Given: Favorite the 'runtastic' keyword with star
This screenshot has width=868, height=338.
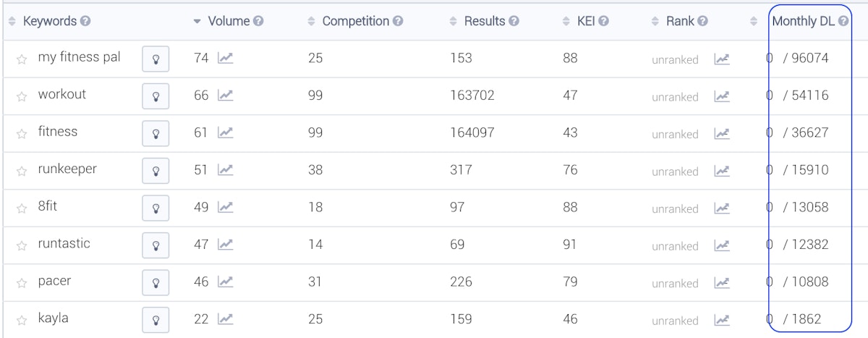Looking at the screenshot, I should [x=22, y=245].
